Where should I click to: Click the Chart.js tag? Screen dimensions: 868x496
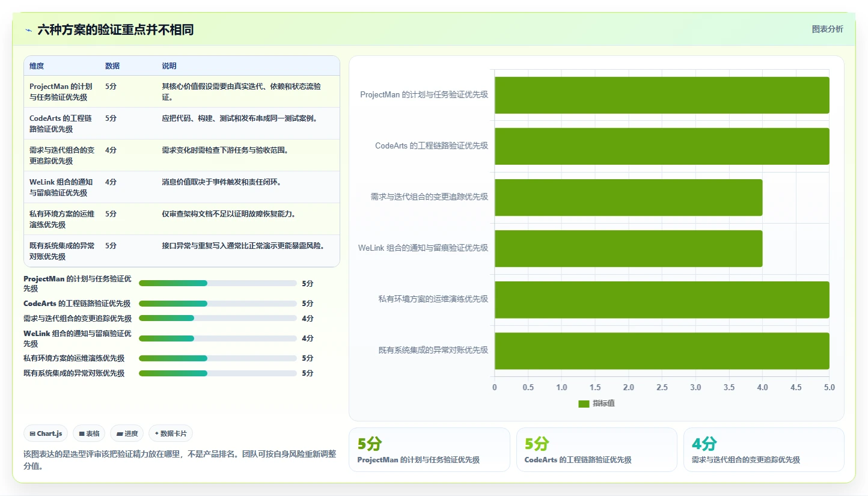click(46, 433)
